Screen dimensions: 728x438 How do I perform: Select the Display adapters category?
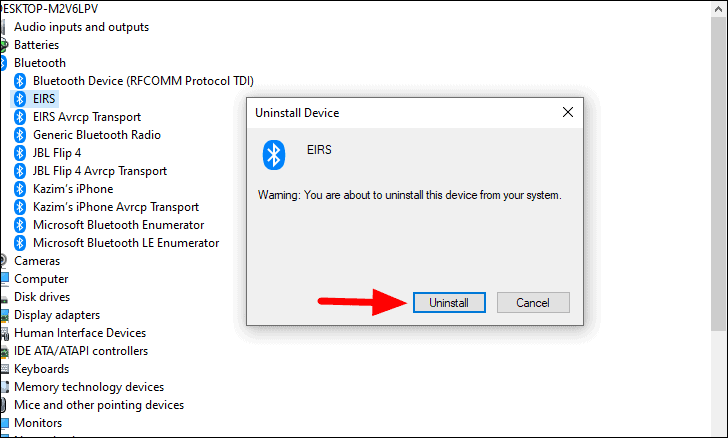point(57,315)
